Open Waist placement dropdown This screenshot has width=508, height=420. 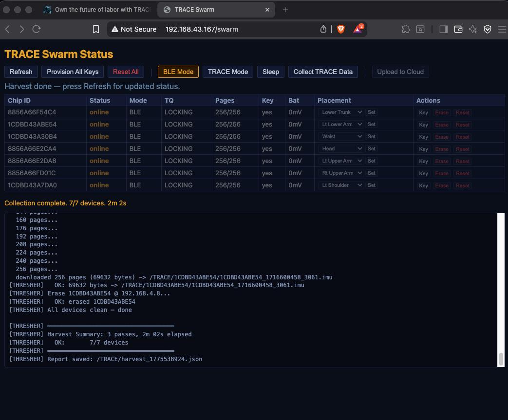tap(341, 137)
